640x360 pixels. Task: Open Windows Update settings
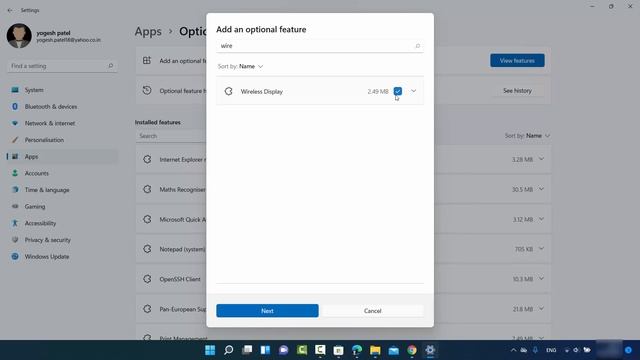coord(62,257)
